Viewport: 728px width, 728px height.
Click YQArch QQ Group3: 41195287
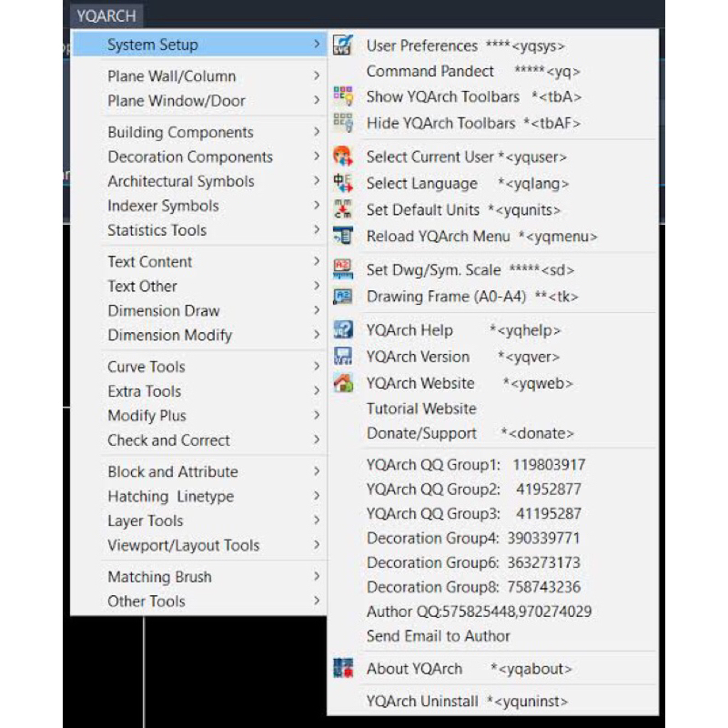[493, 513]
